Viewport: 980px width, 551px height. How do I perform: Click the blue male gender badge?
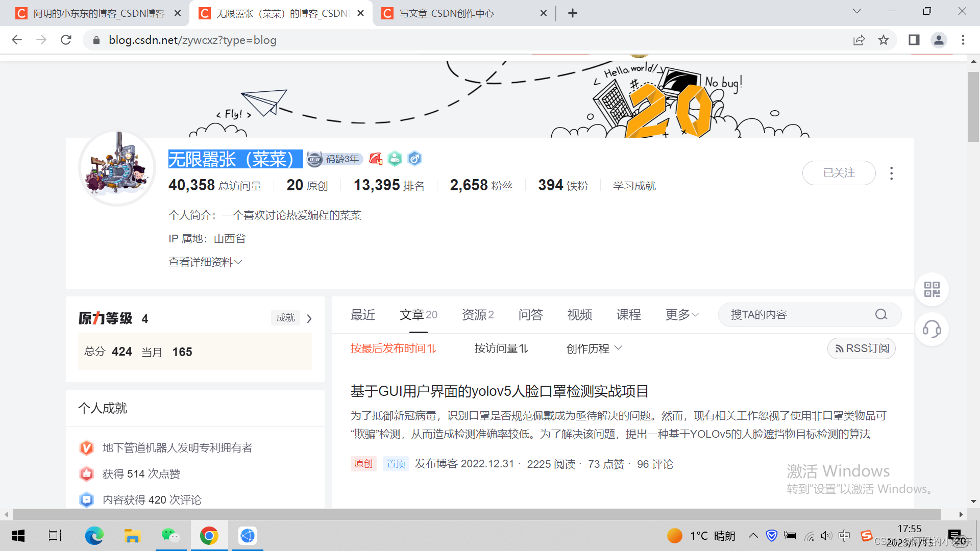(414, 159)
